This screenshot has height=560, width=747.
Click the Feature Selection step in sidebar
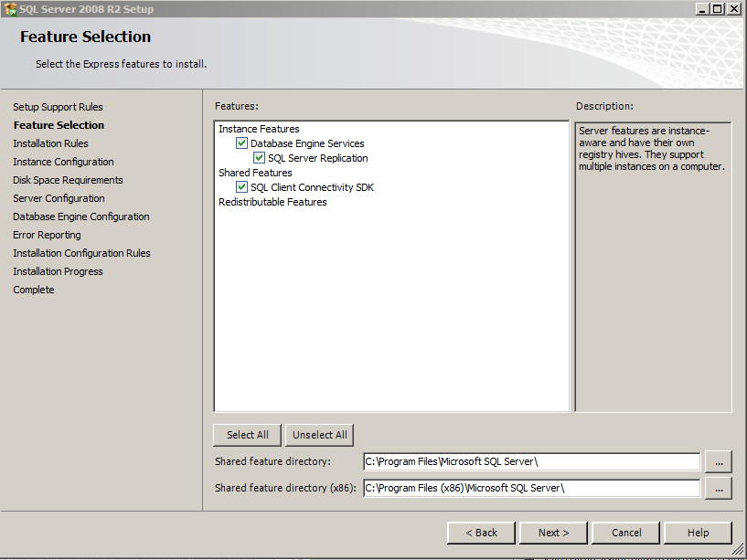[x=59, y=125]
